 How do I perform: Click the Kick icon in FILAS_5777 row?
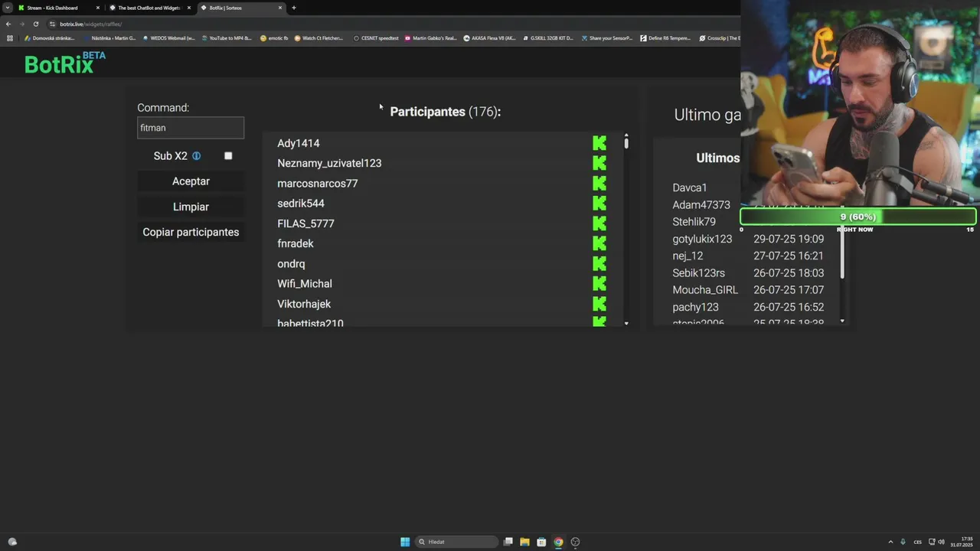599,223
